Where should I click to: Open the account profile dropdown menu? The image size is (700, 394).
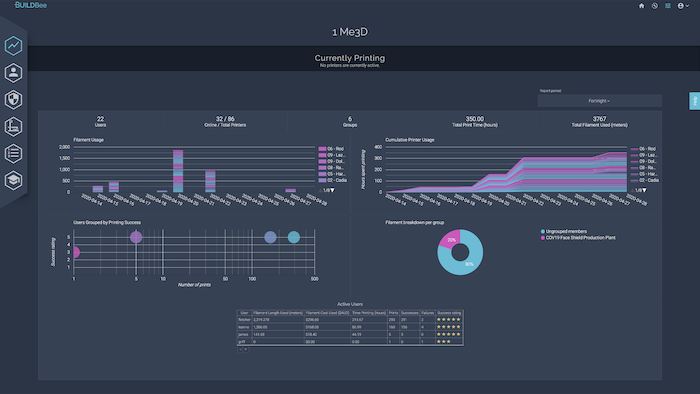[x=683, y=6]
